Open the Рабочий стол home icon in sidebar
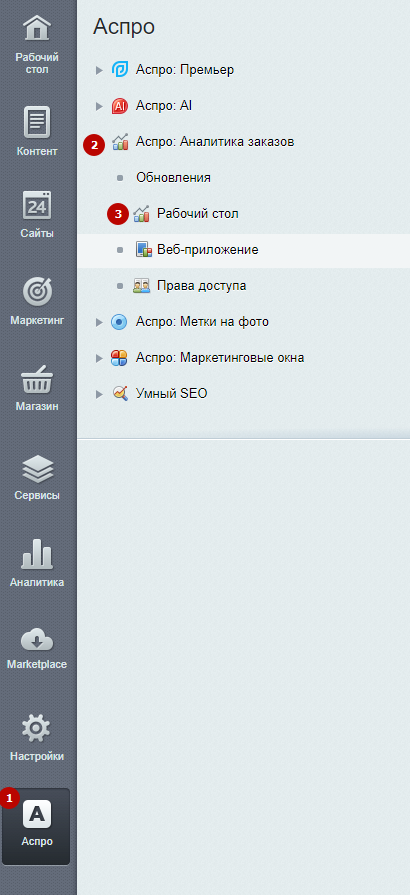 [x=37, y=29]
